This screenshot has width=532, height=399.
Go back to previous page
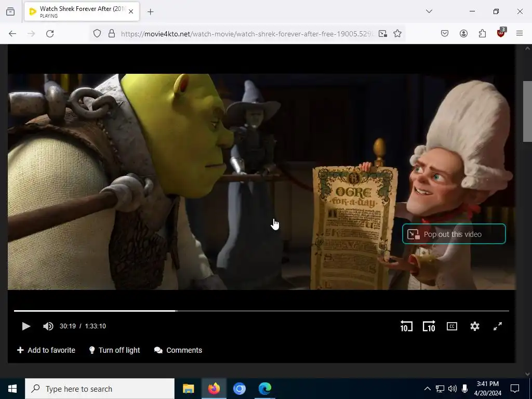(12, 34)
